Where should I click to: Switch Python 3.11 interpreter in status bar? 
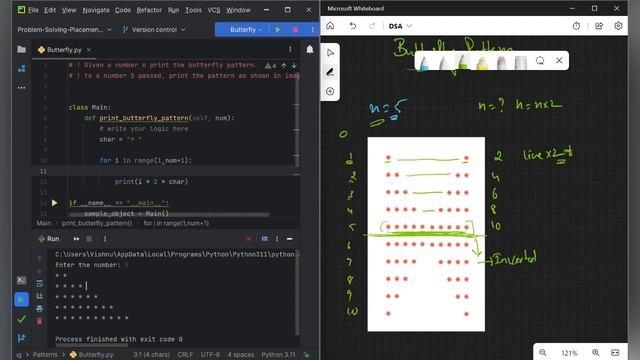(x=278, y=354)
